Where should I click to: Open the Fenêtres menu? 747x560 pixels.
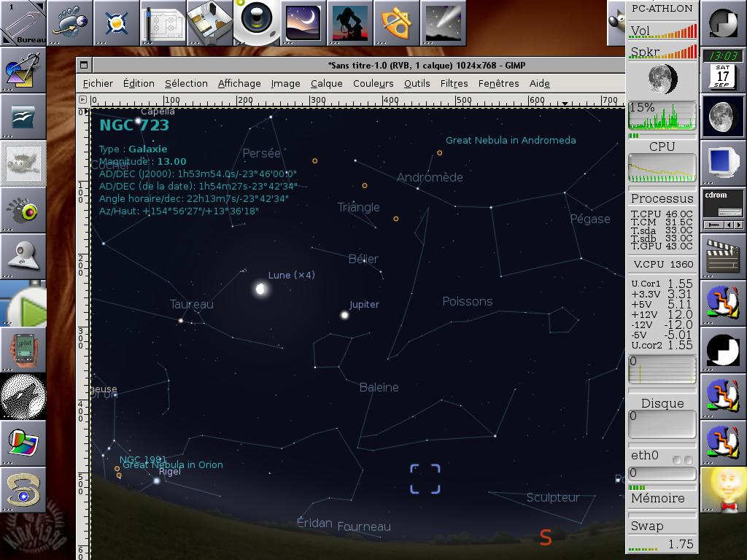click(x=498, y=83)
